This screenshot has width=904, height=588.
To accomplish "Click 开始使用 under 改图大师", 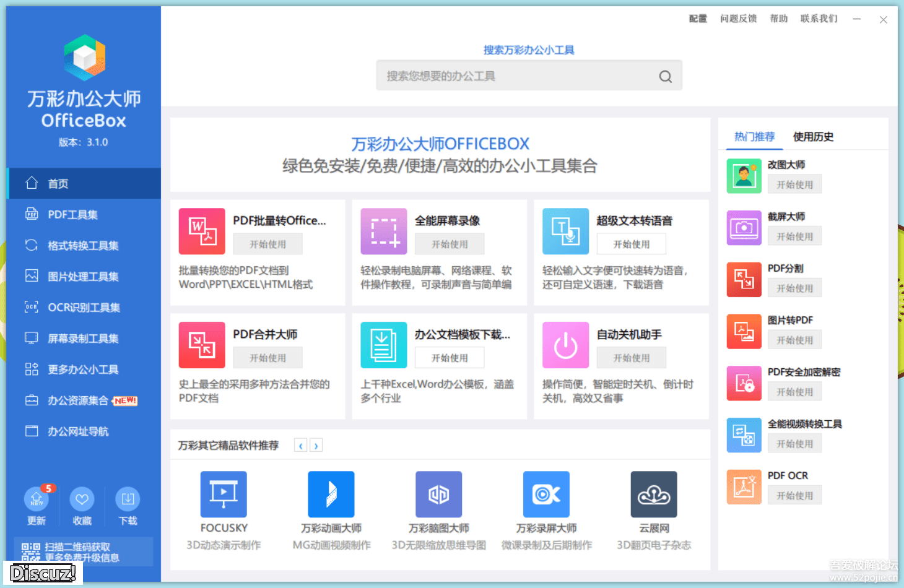I will [795, 184].
